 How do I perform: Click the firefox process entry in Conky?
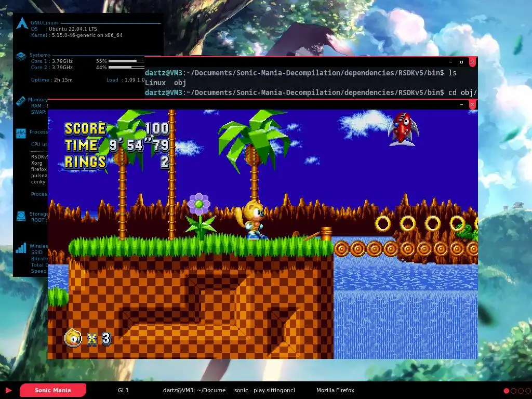coord(39,169)
